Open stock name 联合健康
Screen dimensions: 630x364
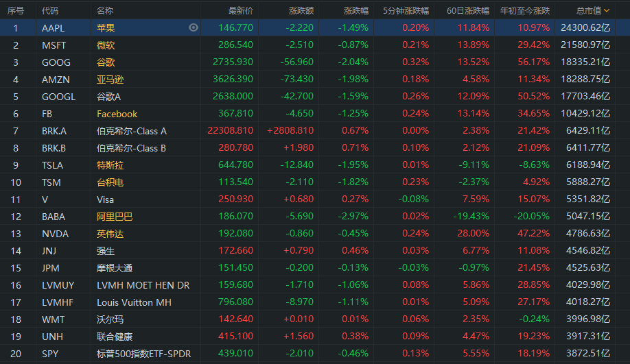coord(115,337)
